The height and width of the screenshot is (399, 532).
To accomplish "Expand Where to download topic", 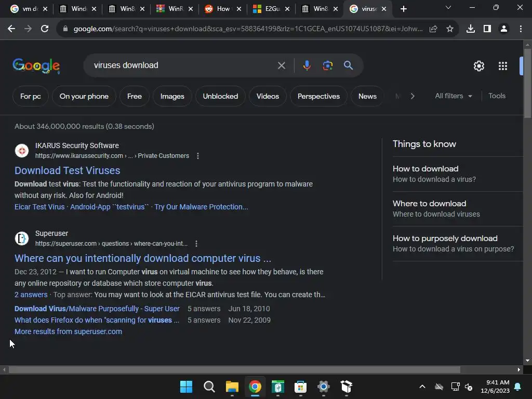I will click(x=458, y=209).
